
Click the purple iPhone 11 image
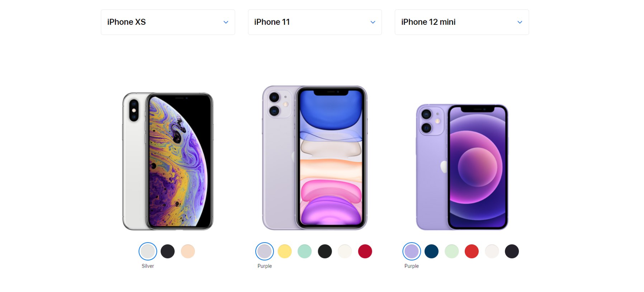click(315, 158)
